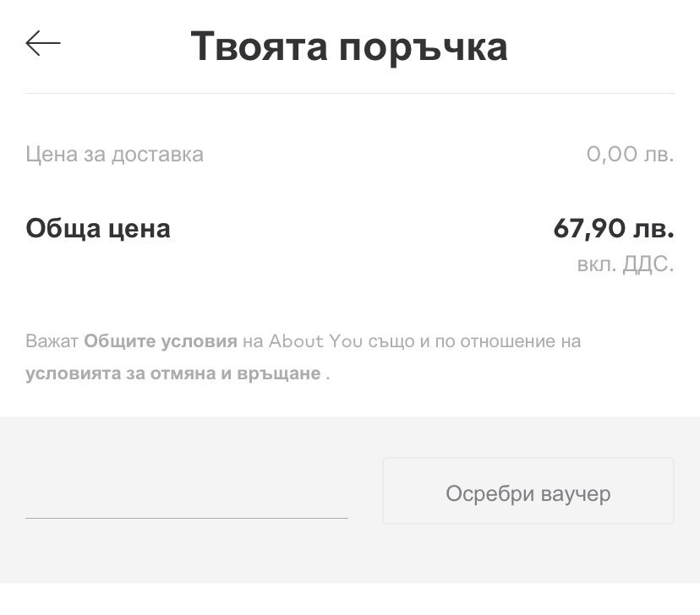
Task: Open "условията за отмяна и връщане" link
Action: 173,373
